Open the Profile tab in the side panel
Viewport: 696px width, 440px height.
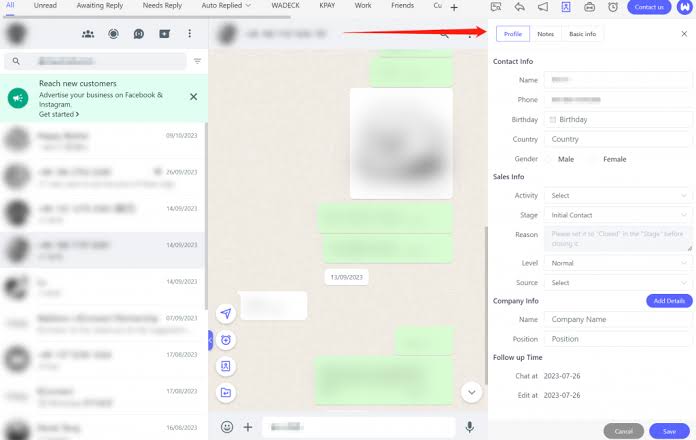tap(513, 34)
